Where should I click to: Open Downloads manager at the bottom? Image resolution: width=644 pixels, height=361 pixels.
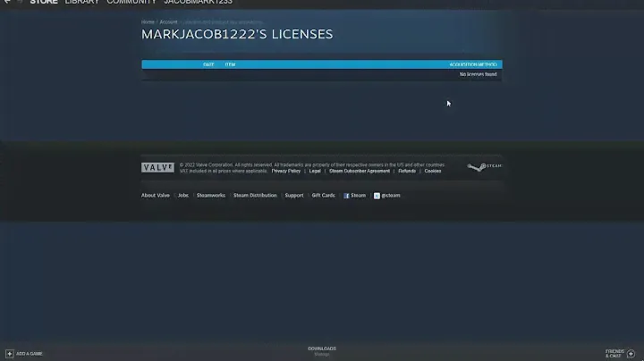click(x=322, y=350)
